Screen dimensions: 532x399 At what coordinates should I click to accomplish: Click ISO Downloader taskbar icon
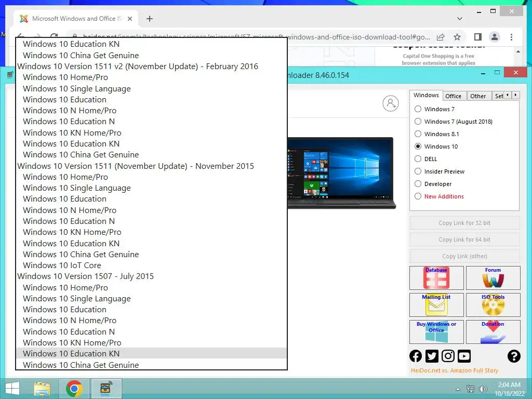click(106, 389)
